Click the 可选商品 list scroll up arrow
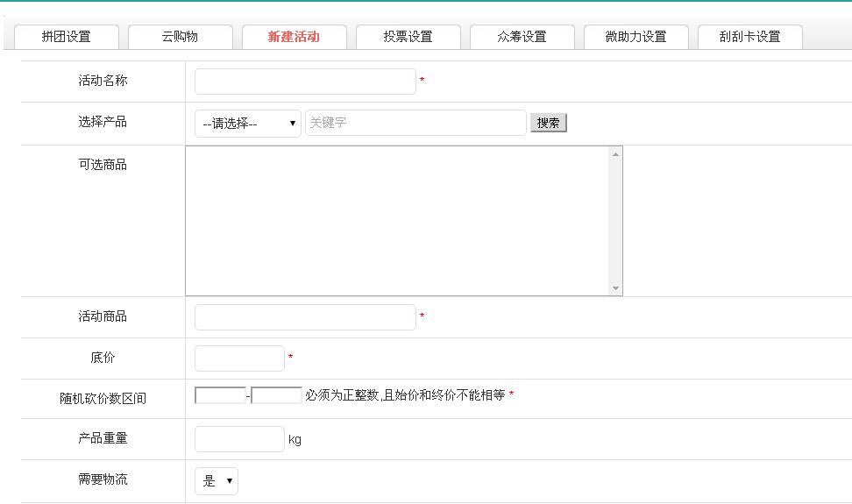Image resolution: width=852 pixels, height=504 pixels. 615,154
